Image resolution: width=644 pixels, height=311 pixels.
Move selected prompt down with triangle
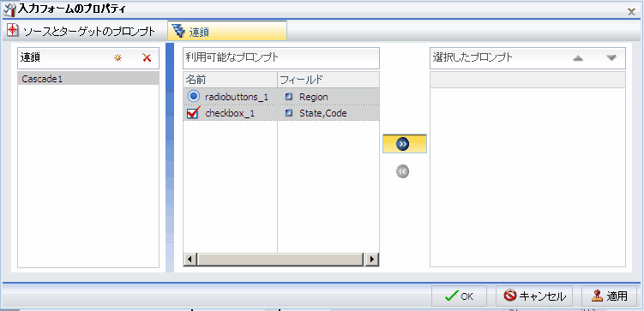point(611,58)
